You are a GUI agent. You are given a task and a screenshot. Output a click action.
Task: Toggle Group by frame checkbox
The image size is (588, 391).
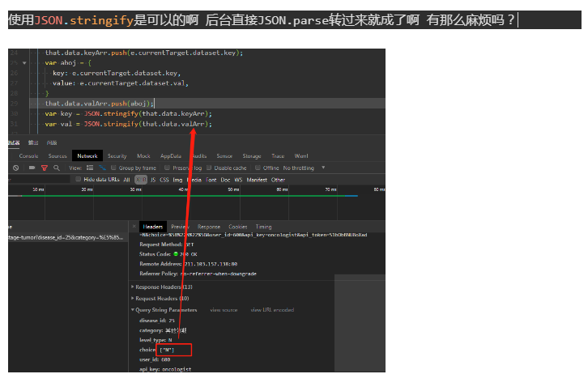[x=113, y=168]
